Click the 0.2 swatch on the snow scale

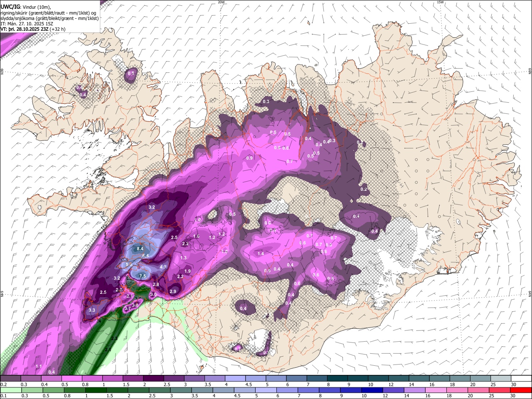tap(10, 378)
